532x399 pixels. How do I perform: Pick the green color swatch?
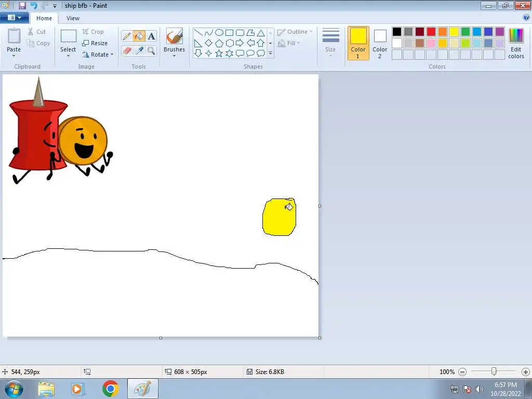pos(465,32)
